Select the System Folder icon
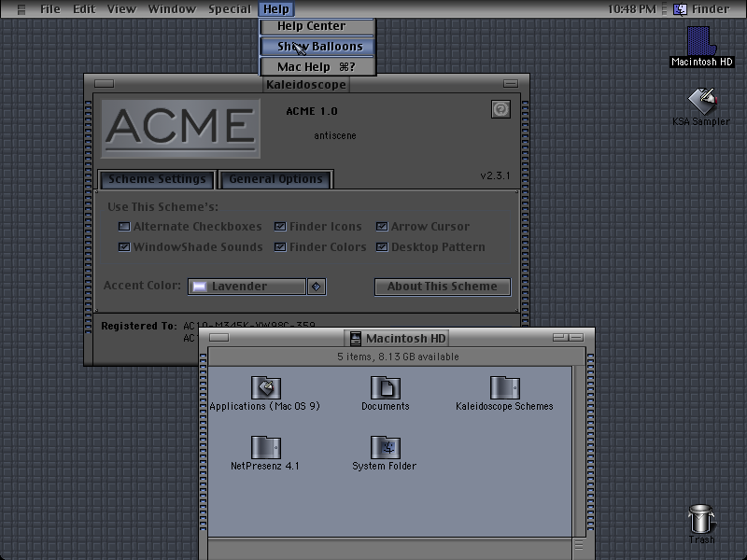This screenshot has height=560, width=747. click(386, 447)
